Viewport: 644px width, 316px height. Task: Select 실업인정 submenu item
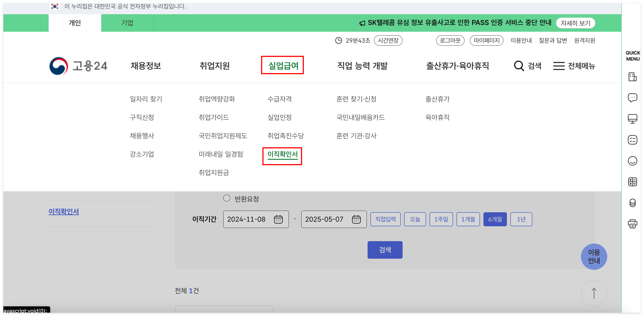280,118
